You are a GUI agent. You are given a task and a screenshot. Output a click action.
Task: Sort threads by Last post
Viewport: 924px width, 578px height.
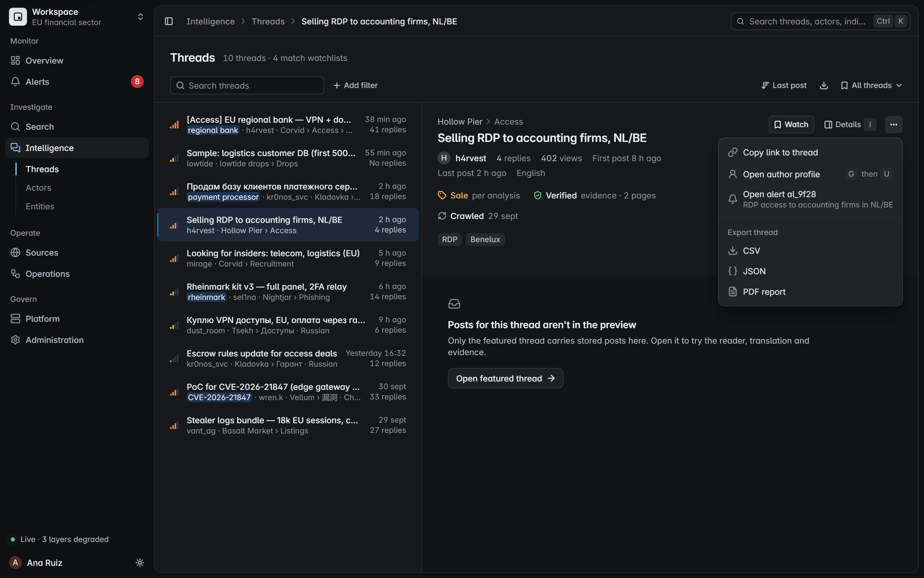click(784, 85)
